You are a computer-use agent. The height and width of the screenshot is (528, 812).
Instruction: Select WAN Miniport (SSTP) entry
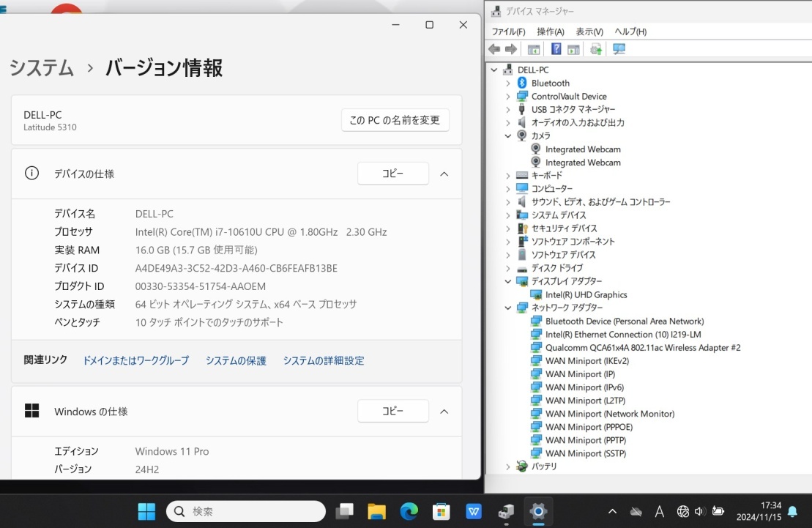[585, 453]
